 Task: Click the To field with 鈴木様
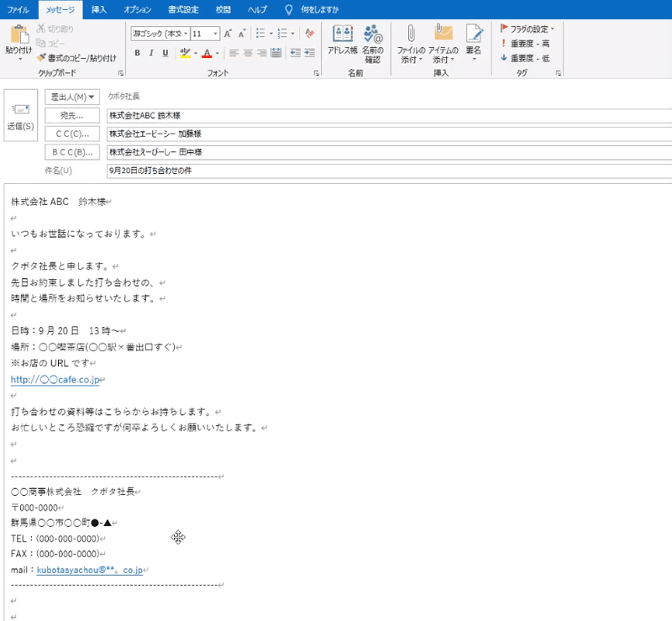point(389,115)
